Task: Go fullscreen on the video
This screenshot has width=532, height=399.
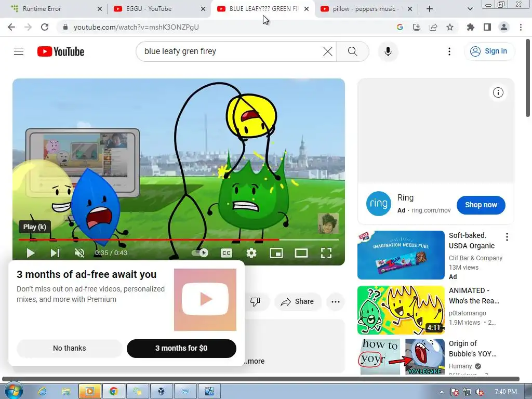Action: [326, 253]
